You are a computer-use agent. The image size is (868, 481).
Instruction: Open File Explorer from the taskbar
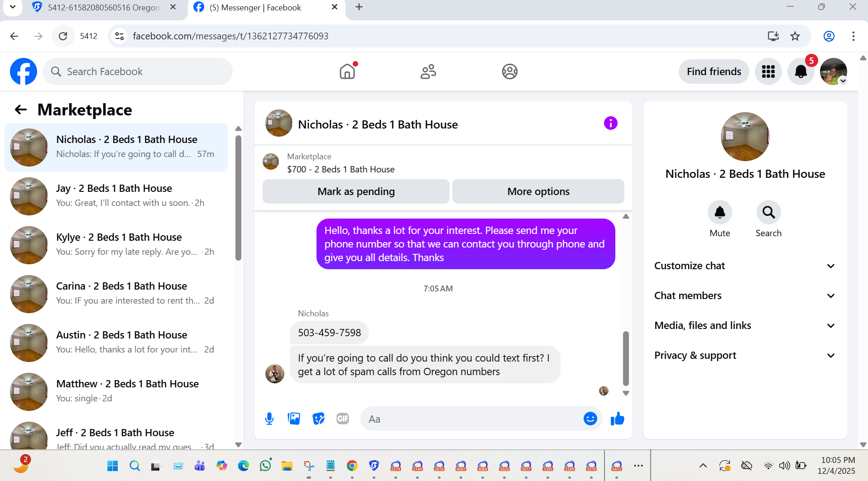click(x=287, y=466)
